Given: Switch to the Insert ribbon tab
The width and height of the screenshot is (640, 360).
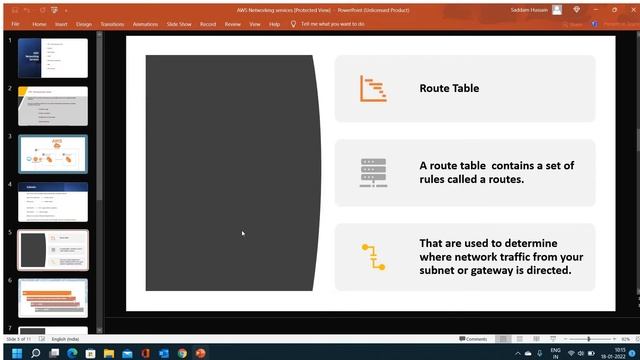Looking at the screenshot, I should 61,24.
